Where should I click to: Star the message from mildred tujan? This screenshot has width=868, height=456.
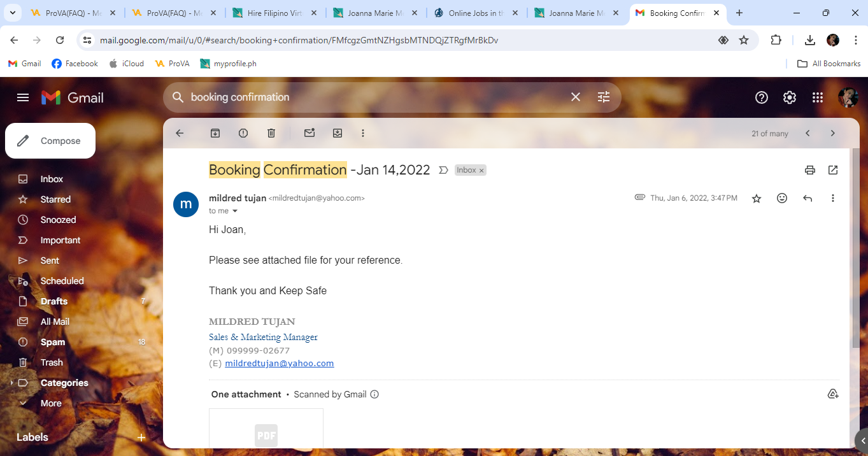point(757,199)
